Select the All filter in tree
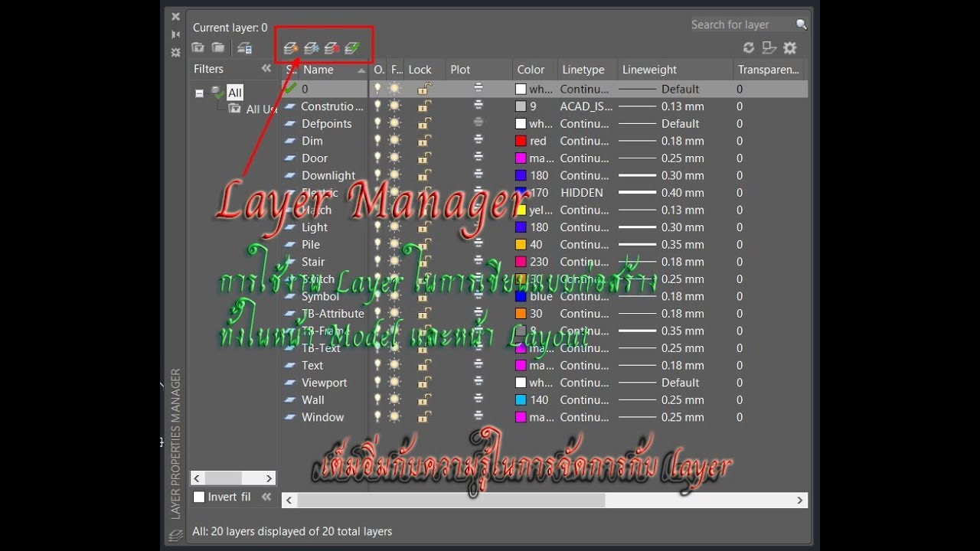980x551 pixels. pos(234,93)
